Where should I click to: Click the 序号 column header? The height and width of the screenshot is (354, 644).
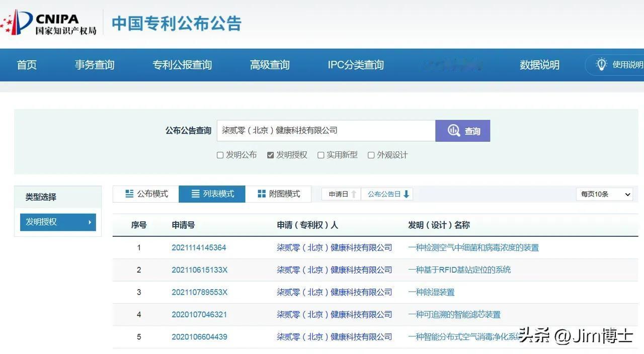point(139,225)
